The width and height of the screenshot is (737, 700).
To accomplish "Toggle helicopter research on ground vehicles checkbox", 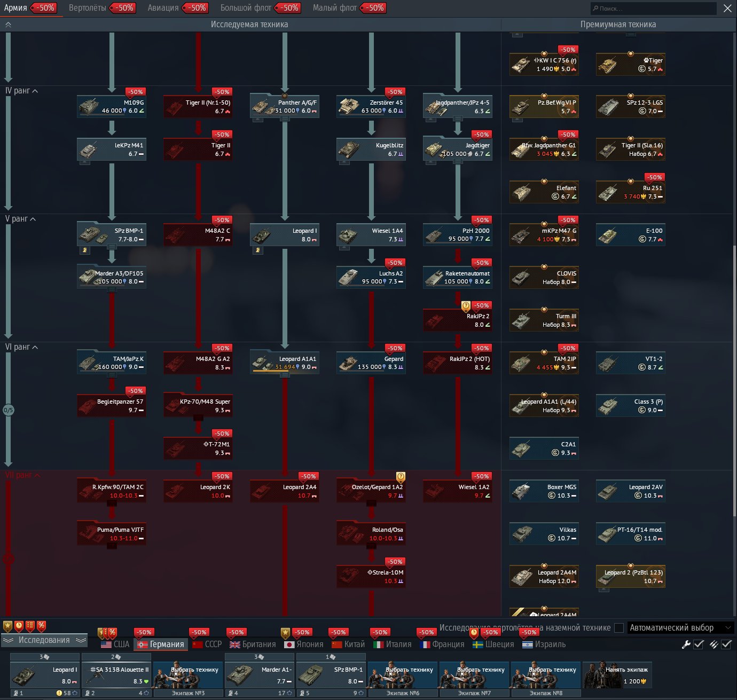I will click(619, 628).
